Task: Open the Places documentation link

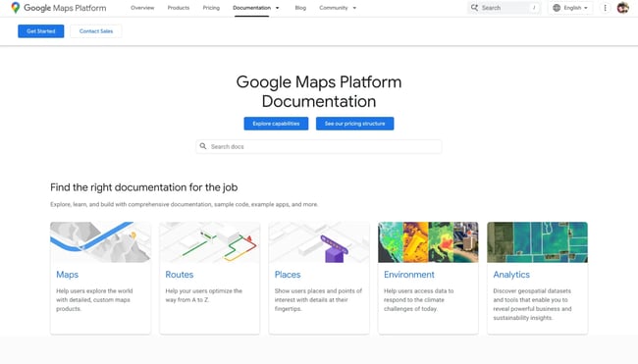Action: (x=288, y=275)
